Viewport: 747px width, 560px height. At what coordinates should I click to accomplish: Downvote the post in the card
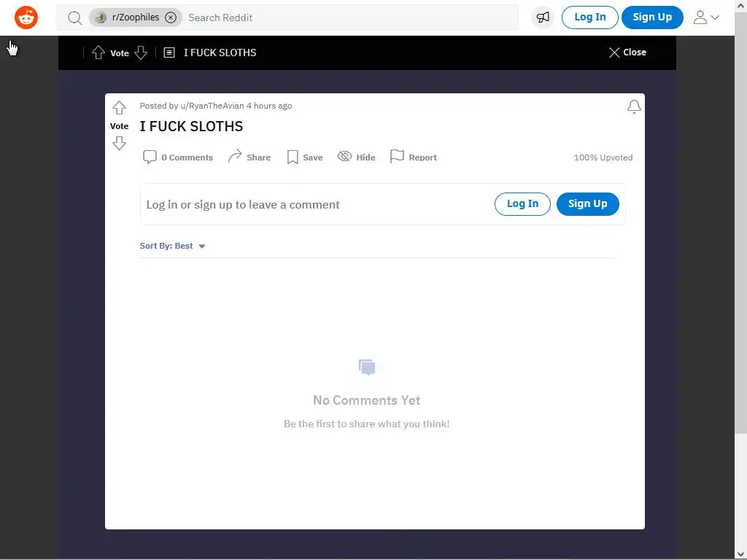119,143
